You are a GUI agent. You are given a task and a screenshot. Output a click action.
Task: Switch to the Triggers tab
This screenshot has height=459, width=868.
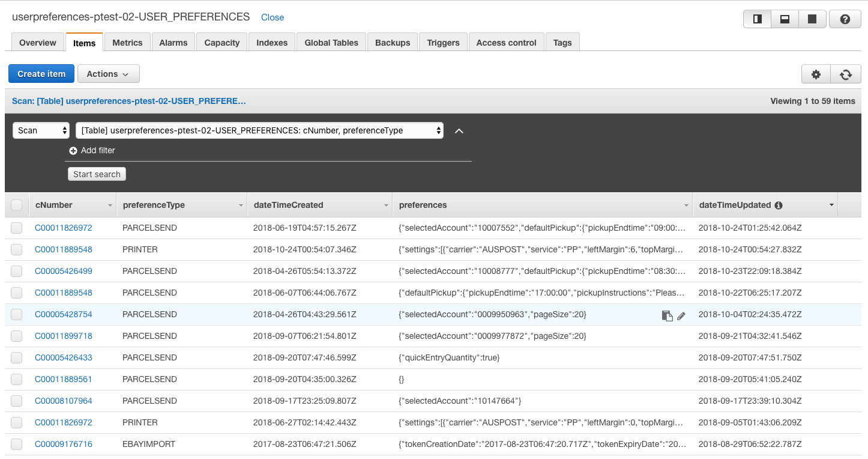point(443,43)
